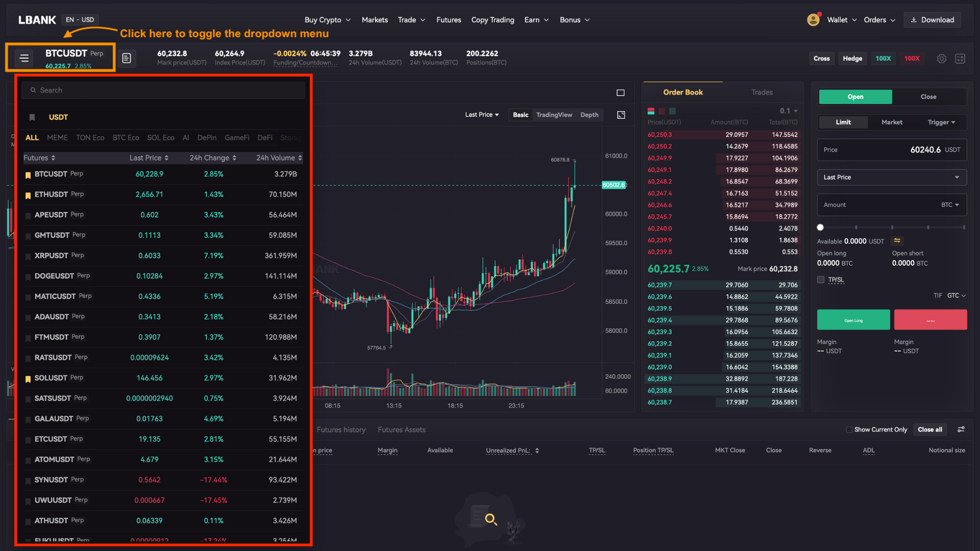Image resolution: width=980 pixels, height=551 pixels.
Task: Check Show Current Only box
Action: pos(849,430)
